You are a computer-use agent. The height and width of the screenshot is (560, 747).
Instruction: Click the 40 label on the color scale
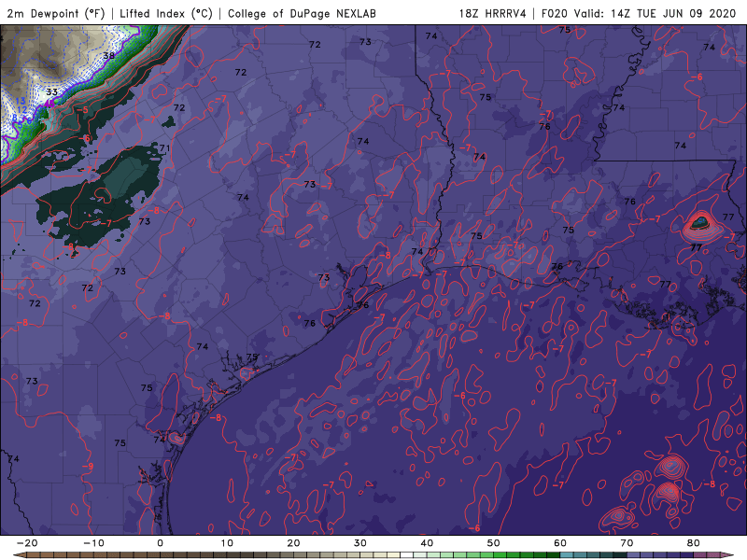pos(427,543)
